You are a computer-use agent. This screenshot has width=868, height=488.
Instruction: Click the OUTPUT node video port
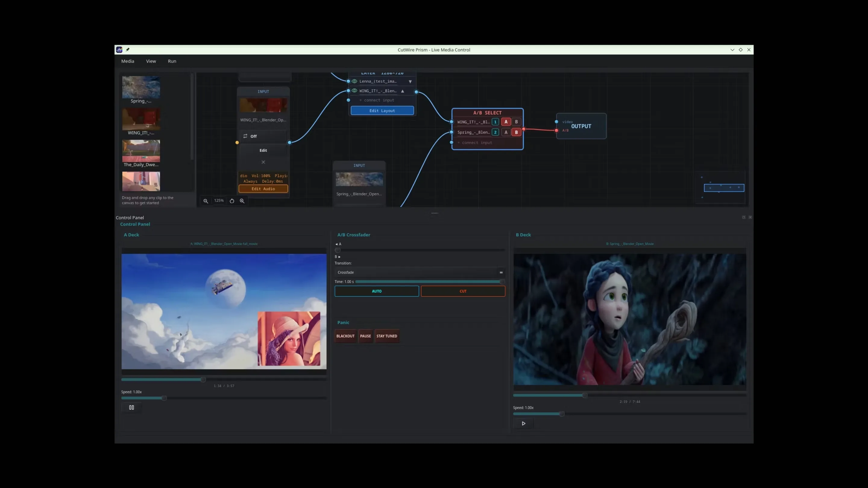pyautogui.click(x=556, y=122)
